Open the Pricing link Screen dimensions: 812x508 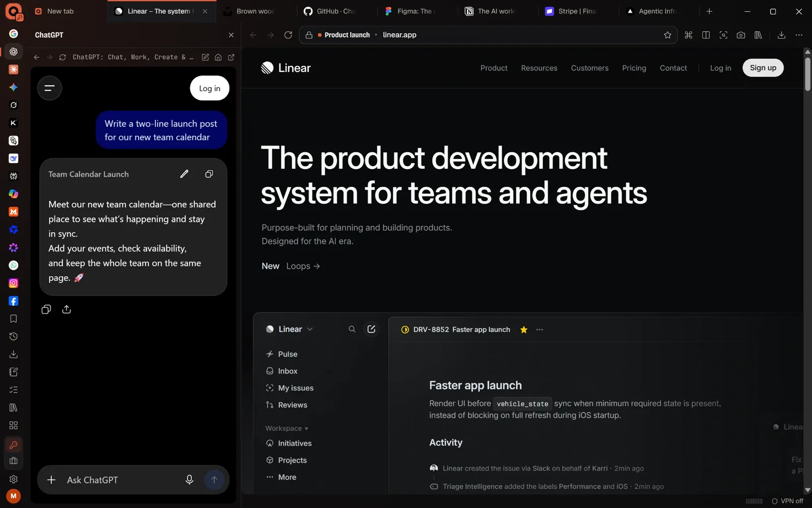point(634,68)
